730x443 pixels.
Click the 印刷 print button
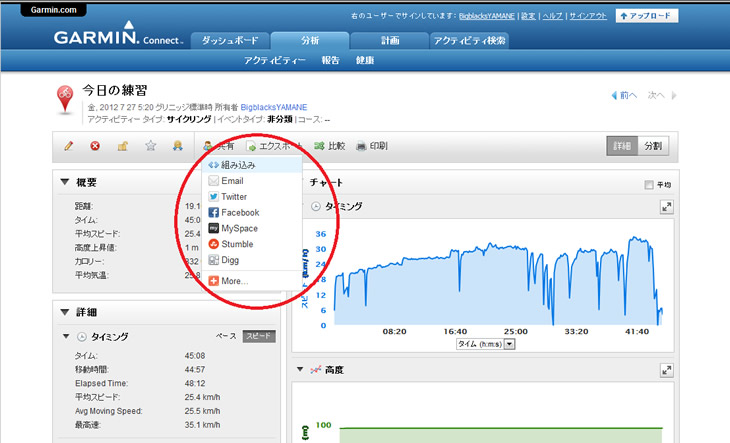tap(372, 146)
